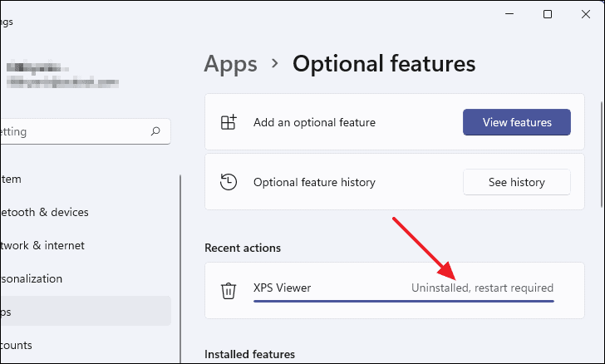Go back to Apps via breadcrumb
Viewport: 605px width, 364px height.
(x=231, y=64)
